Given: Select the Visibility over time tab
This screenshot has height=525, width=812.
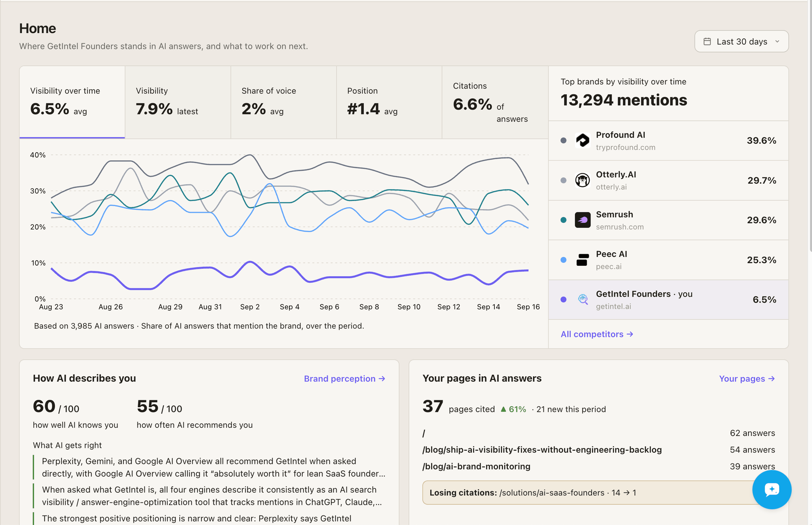Looking at the screenshot, I should [x=72, y=102].
